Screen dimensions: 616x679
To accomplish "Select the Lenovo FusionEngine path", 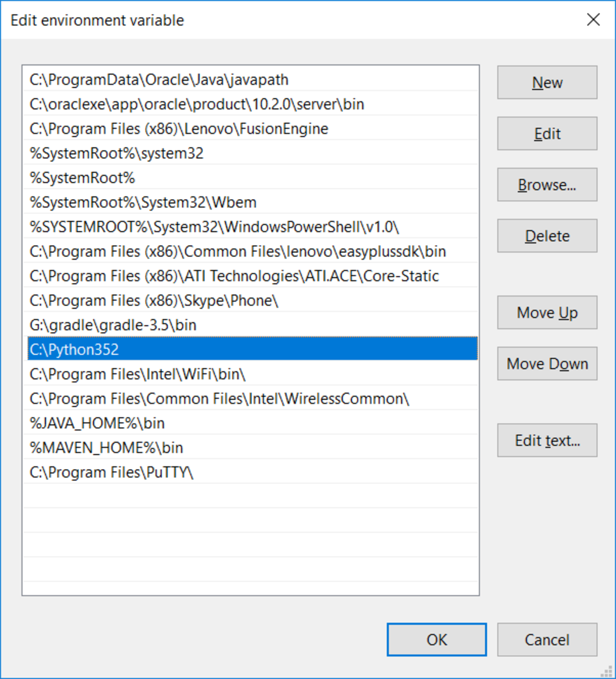I will 178,128.
